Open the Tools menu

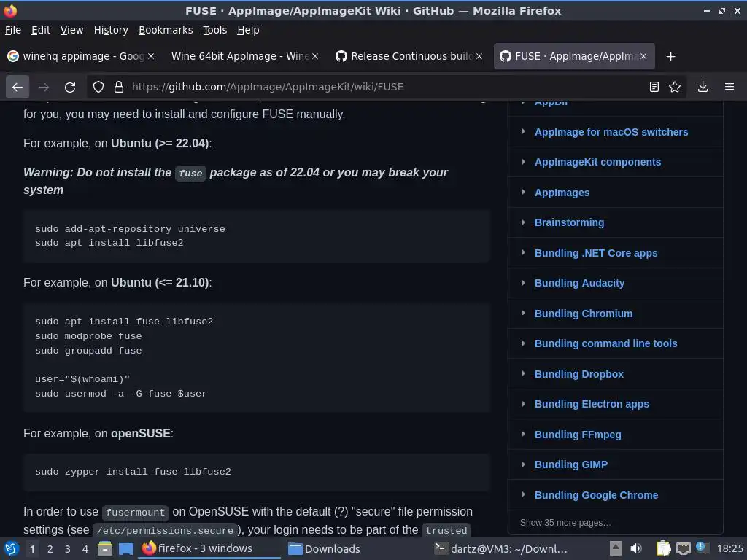point(214,30)
